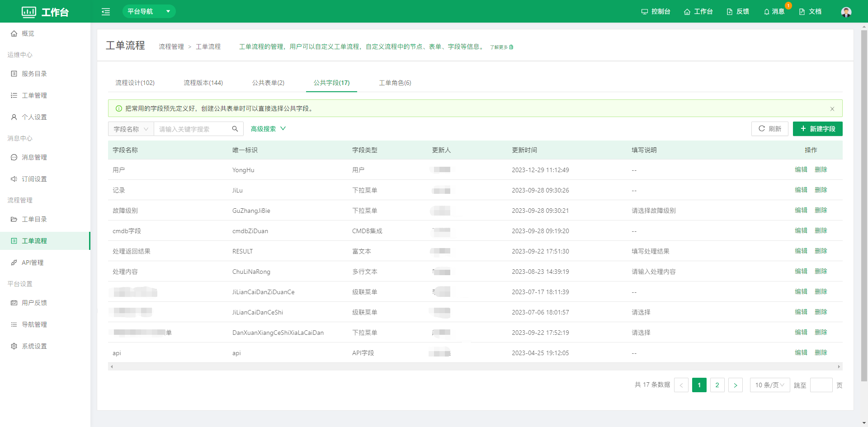Delete the 处理返回结果 row
This screenshot has width=868, height=427.
(x=821, y=251)
